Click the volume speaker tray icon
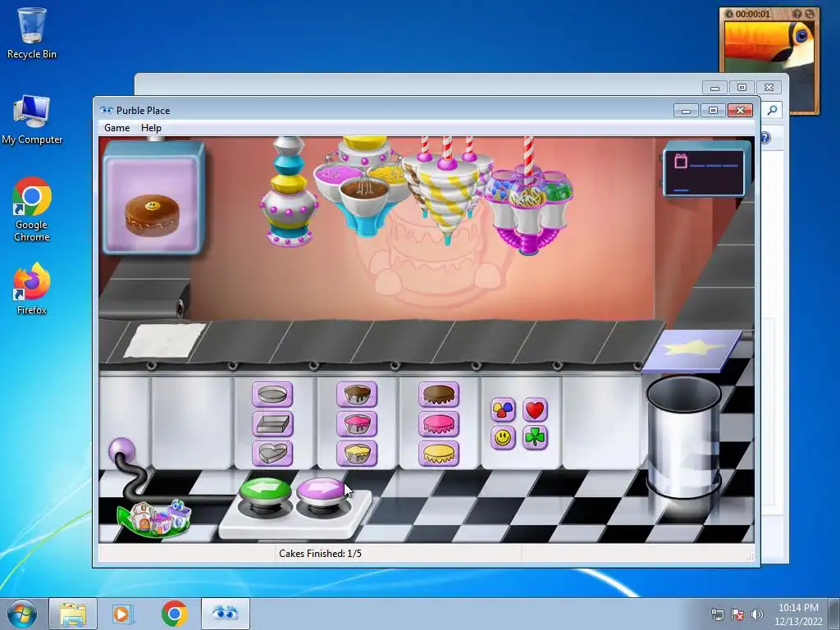Viewport: 840px width, 630px height. [x=756, y=614]
